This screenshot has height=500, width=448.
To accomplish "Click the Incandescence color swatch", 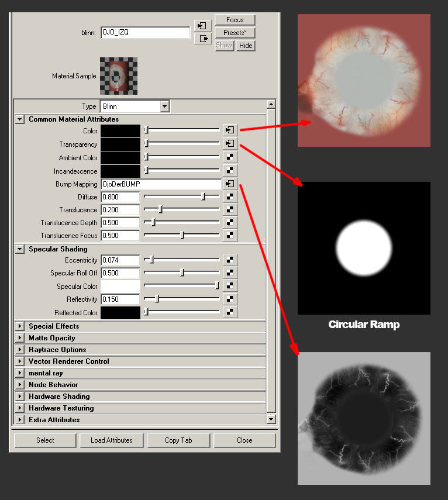I will pyautogui.click(x=120, y=171).
